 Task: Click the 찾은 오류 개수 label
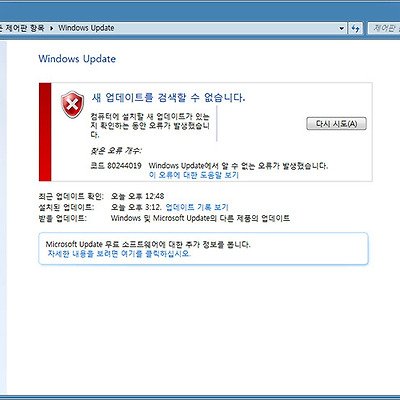pyautogui.click(x=116, y=151)
